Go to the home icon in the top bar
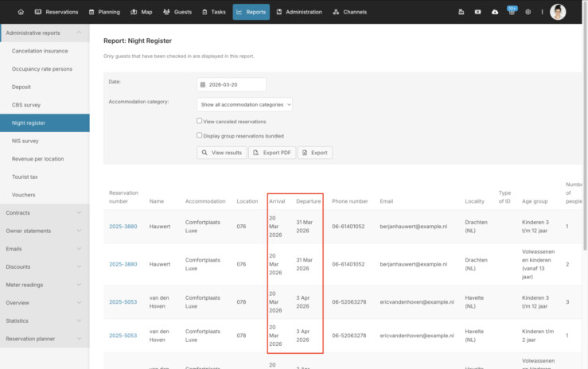This screenshot has height=369, width=588. coord(21,12)
